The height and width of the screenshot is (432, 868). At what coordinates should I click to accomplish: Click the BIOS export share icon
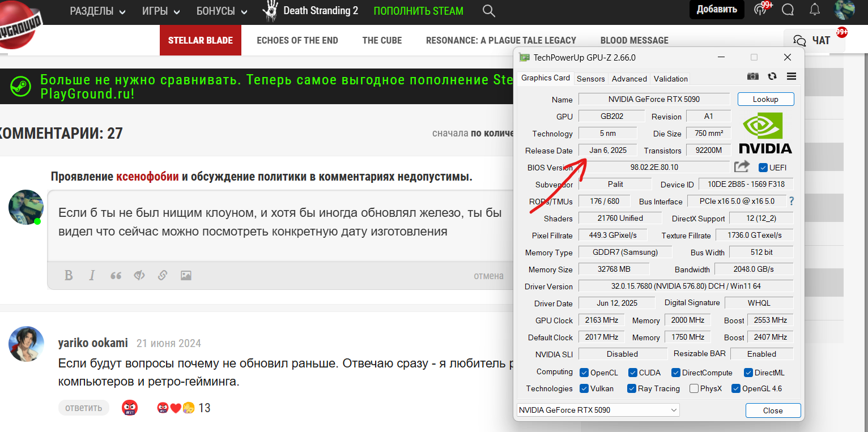pos(742,166)
